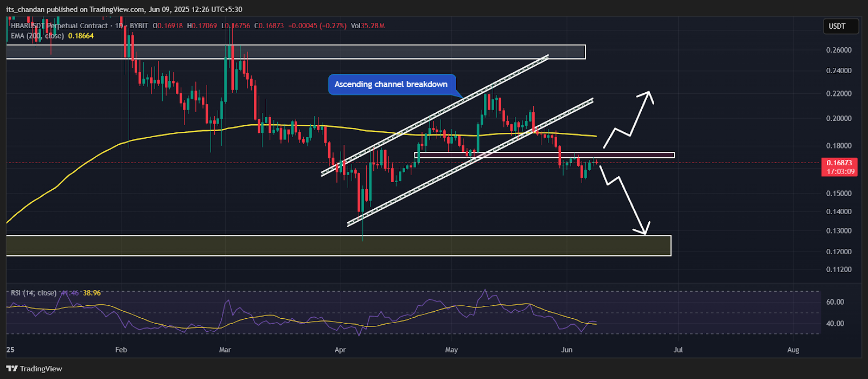Click the 0.20000 price axis label
This screenshot has height=379, width=868.
click(839, 118)
